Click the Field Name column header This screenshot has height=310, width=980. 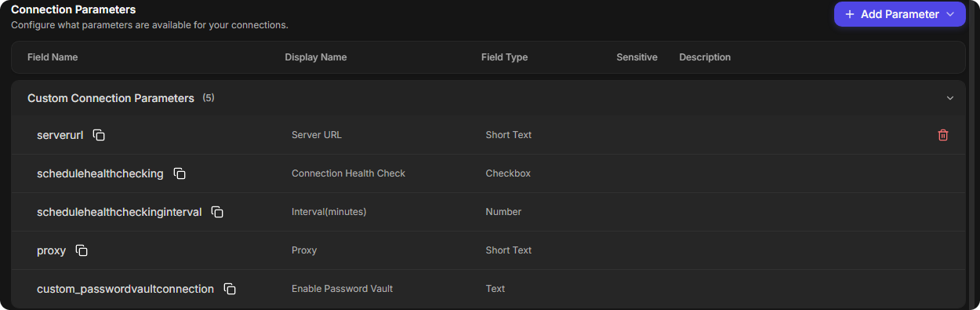pos(53,57)
